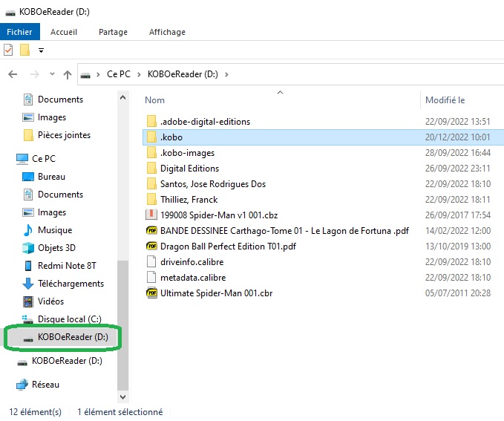Viewport: 504px width, 421px height.
Task: Open the Fichier ribbon tab
Action: [19, 32]
